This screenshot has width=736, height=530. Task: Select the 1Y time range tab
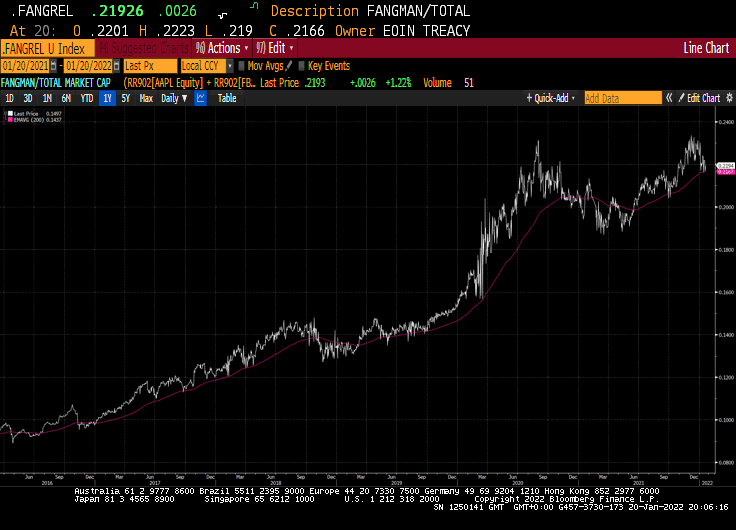tap(107, 98)
